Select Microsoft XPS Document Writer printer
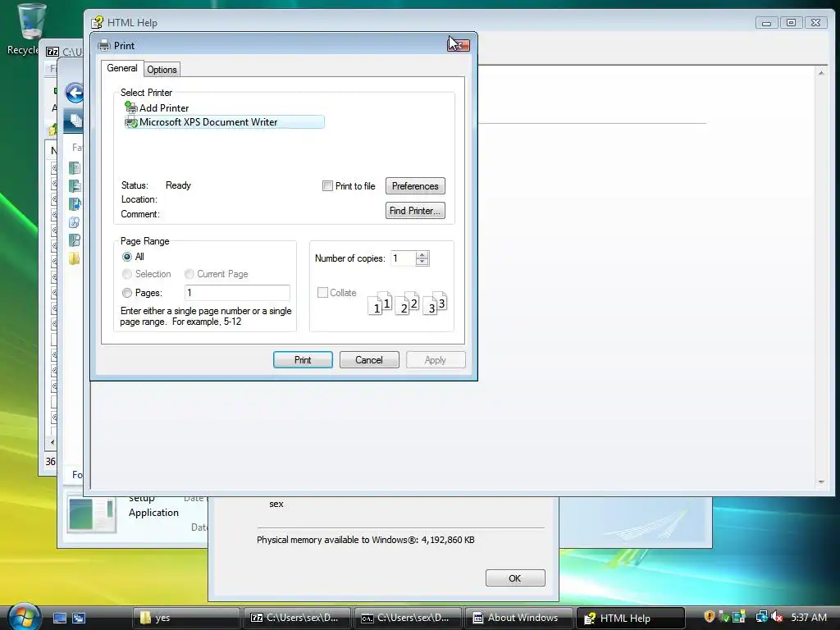840x630 pixels. point(224,122)
